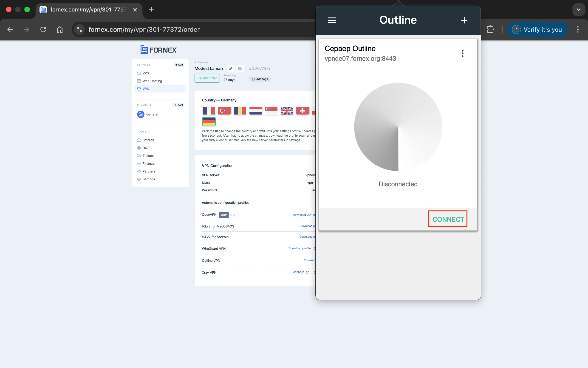Click the CONNECT button in Outline
This screenshot has height=368, width=588.
(x=448, y=219)
